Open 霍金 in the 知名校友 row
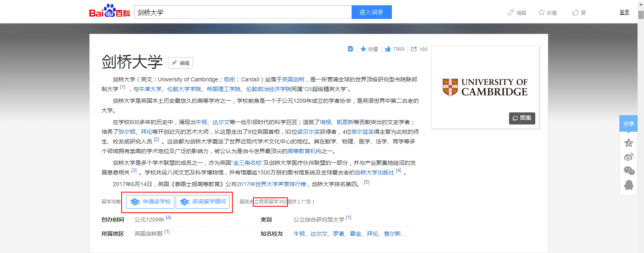644x253 pixels. tap(356, 234)
